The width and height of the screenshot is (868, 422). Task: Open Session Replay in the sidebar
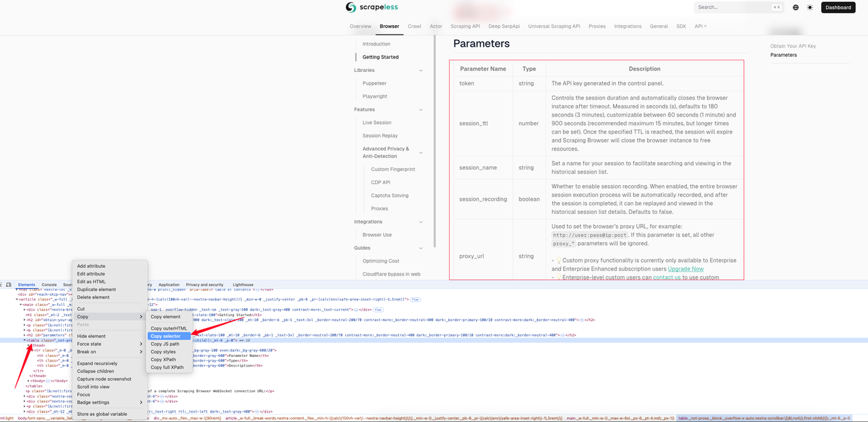pos(380,136)
